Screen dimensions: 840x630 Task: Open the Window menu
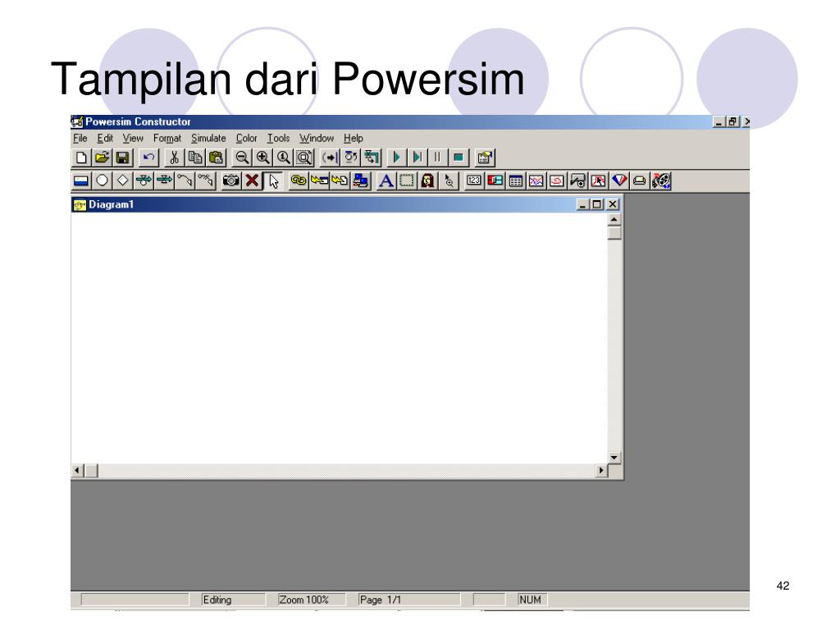pyautogui.click(x=317, y=138)
